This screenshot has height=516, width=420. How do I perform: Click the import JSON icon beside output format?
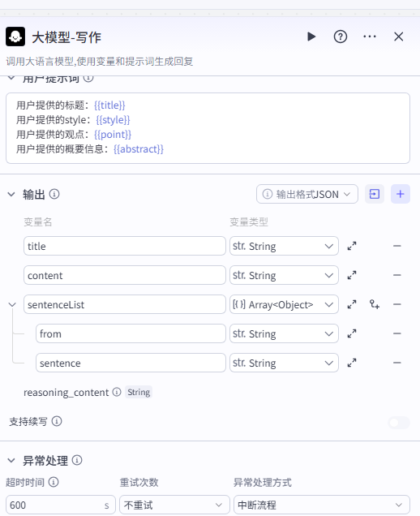pos(375,194)
